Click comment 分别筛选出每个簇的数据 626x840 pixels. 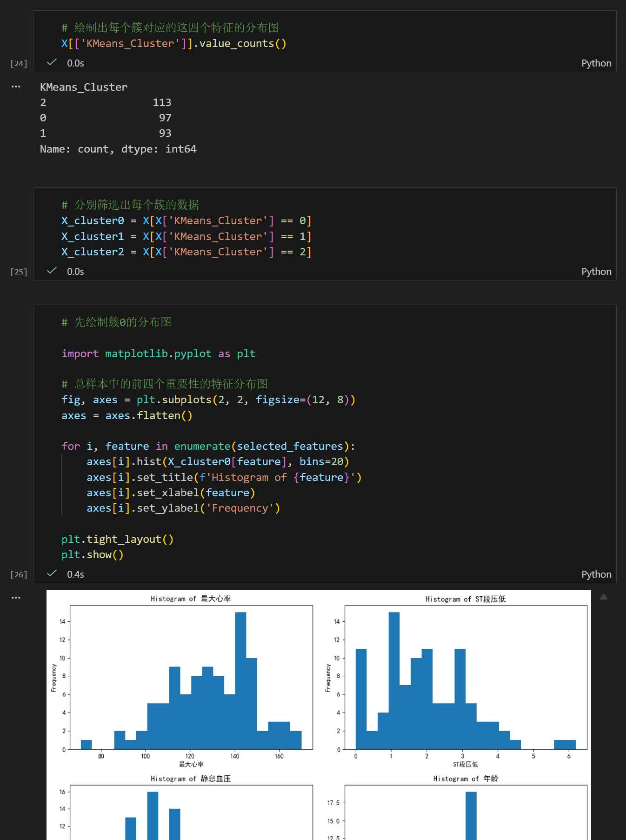130,205
